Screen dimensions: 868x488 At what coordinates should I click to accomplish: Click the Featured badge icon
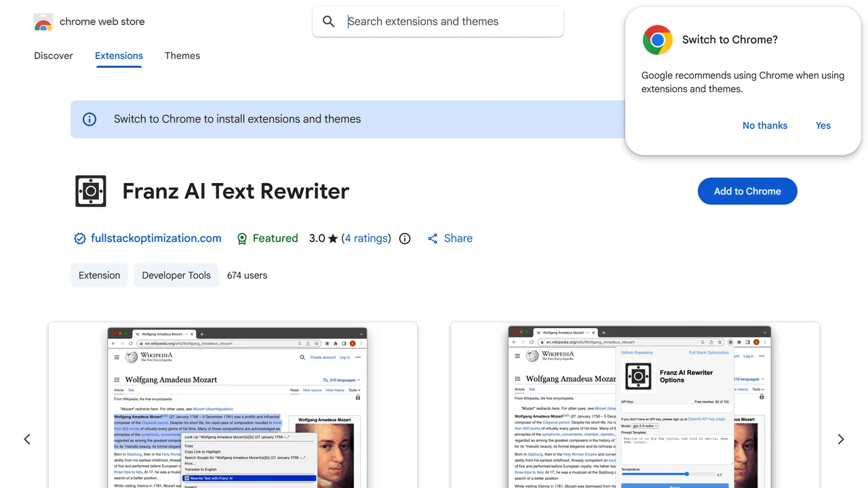point(242,239)
